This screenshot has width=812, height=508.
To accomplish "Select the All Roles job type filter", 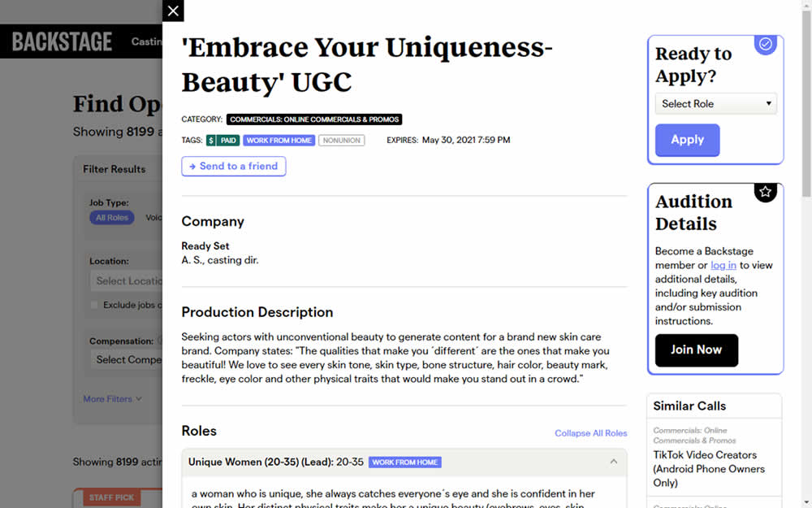I will click(112, 218).
